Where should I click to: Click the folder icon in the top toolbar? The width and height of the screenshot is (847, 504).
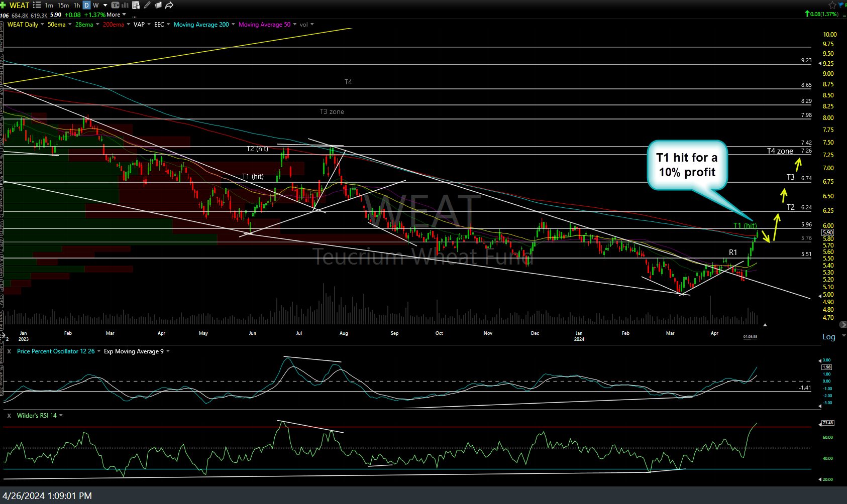pos(157,5)
